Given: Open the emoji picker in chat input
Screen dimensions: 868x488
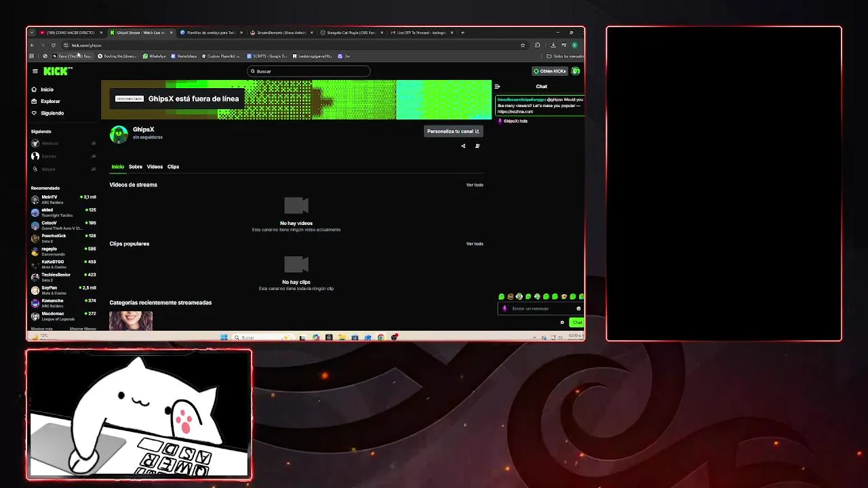Looking at the screenshot, I should [x=578, y=308].
